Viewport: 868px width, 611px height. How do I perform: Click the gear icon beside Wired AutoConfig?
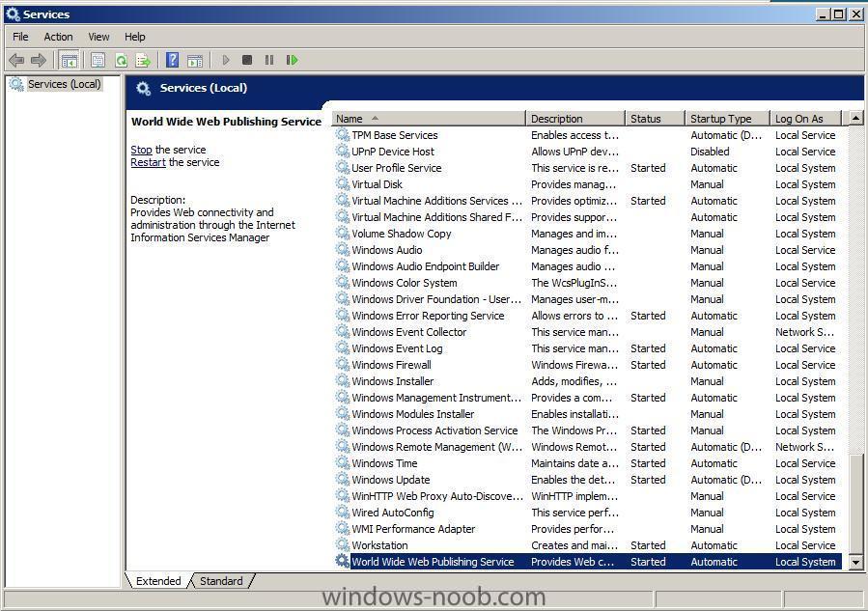pos(343,512)
